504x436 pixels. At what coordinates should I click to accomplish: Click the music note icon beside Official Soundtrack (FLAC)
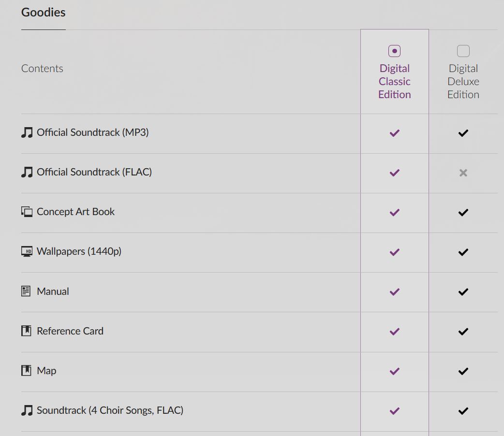(27, 172)
